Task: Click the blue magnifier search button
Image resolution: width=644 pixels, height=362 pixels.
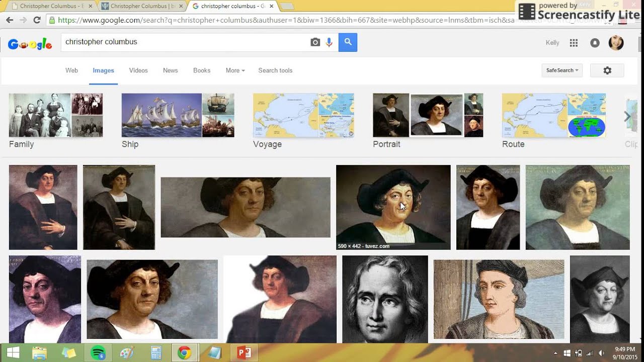Action: coord(348,42)
